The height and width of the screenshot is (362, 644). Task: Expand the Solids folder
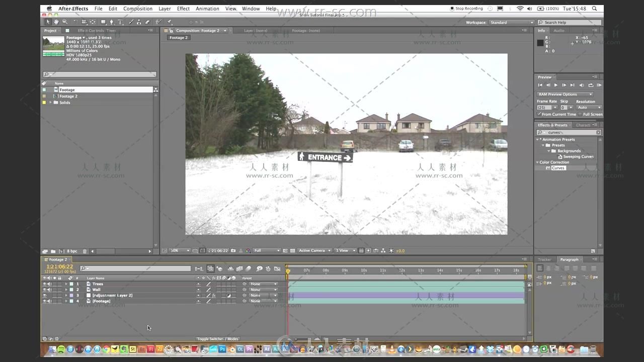tap(50, 103)
